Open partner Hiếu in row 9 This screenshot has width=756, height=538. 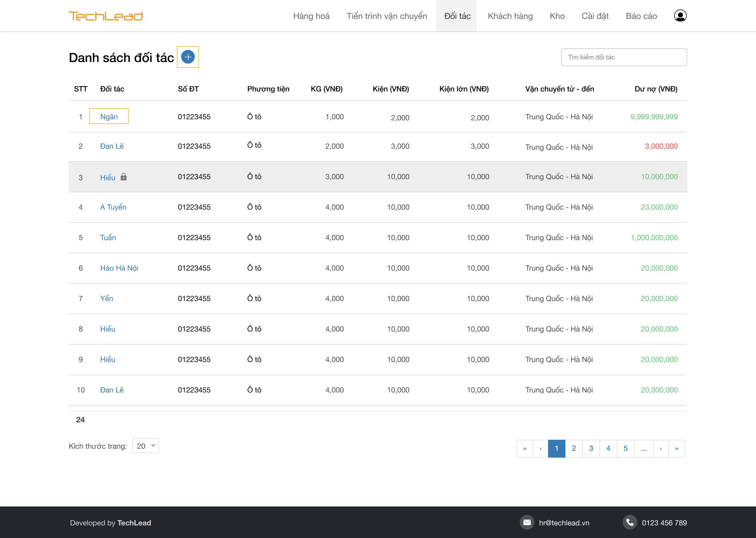click(x=108, y=359)
